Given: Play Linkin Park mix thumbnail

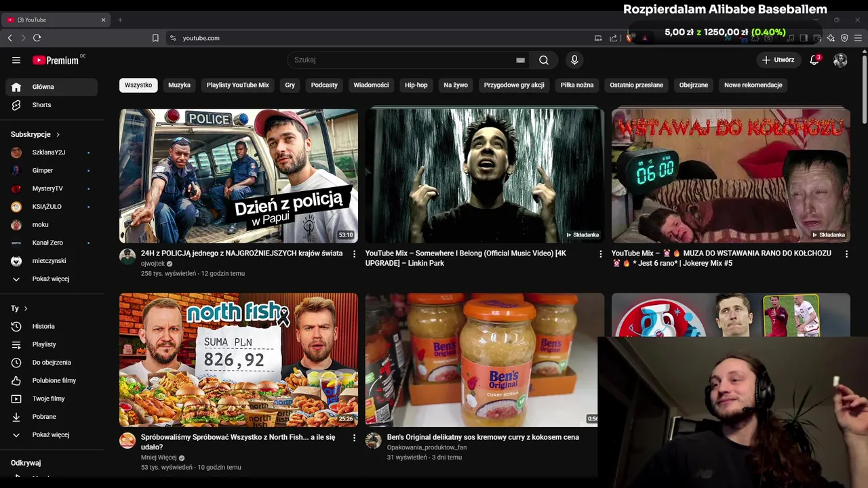Looking at the screenshot, I should tap(485, 176).
